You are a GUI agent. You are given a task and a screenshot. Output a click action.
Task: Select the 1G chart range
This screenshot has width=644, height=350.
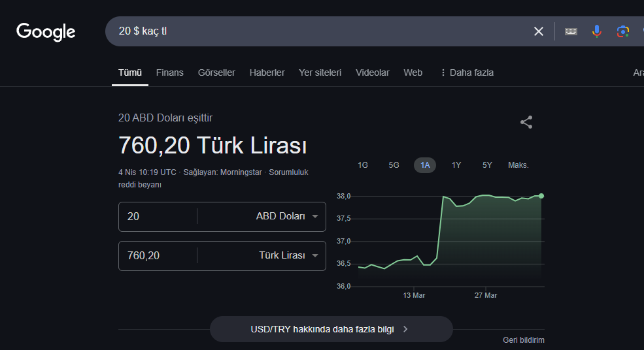[363, 165]
